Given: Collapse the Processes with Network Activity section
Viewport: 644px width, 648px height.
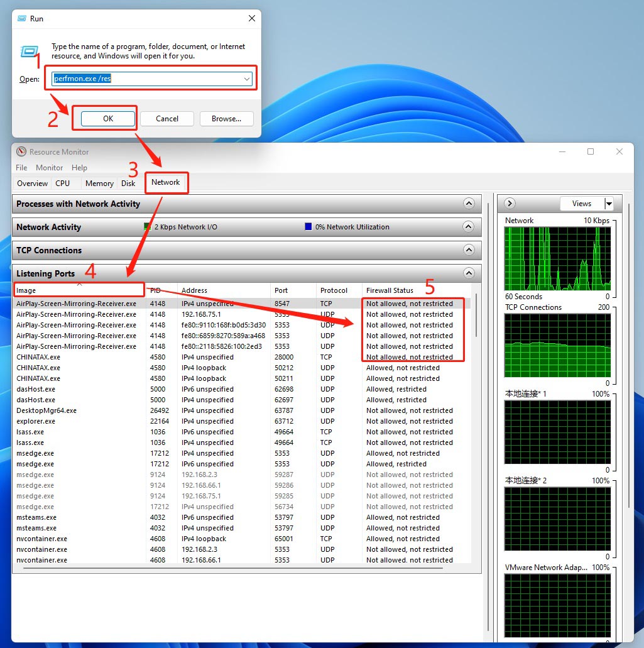Looking at the screenshot, I should pos(470,204).
